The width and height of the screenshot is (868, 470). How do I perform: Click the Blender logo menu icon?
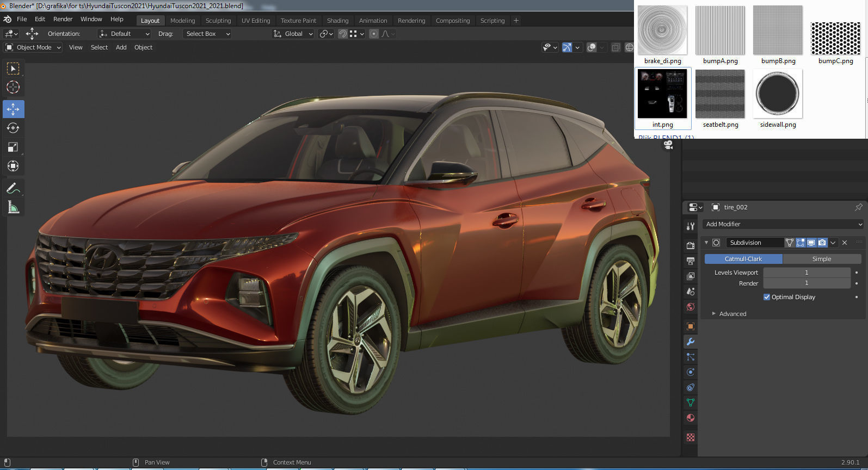[7, 19]
